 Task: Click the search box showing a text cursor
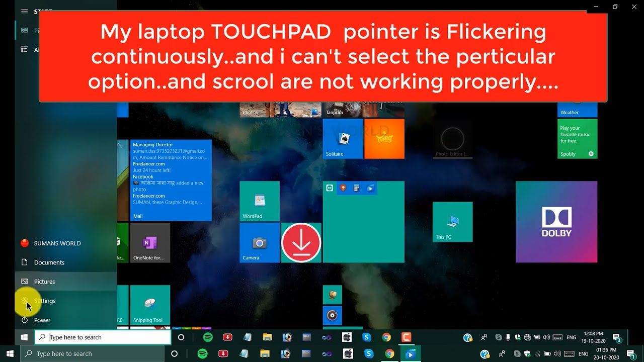(103, 337)
